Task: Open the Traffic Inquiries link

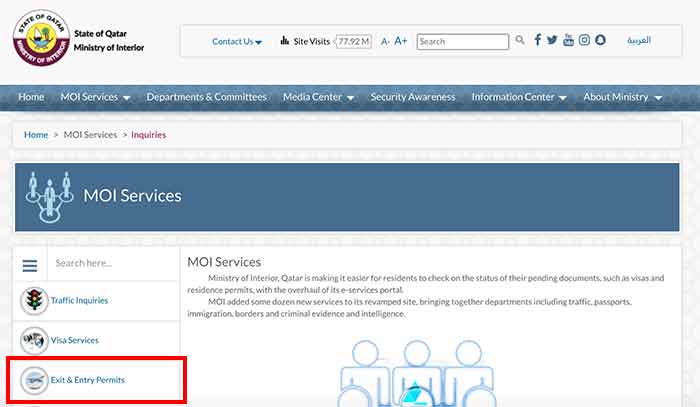Action: pyautogui.click(x=79, y=300)
